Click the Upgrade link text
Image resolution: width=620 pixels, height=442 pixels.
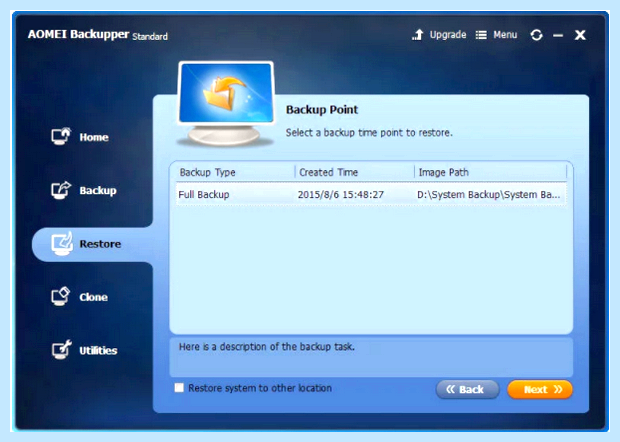point(448,35)
